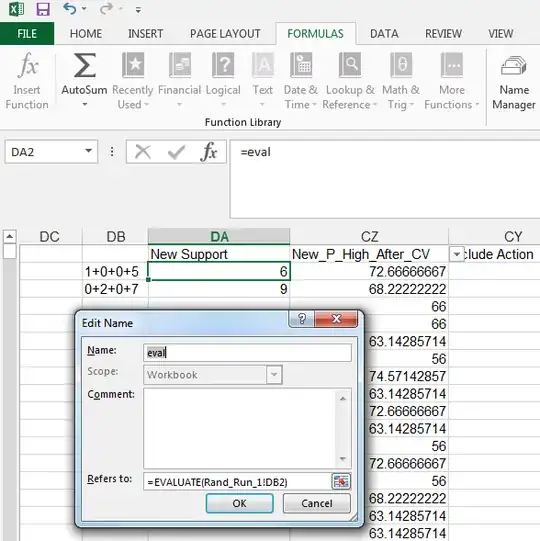Switch to the HOME tab

(x=86, y=33)
